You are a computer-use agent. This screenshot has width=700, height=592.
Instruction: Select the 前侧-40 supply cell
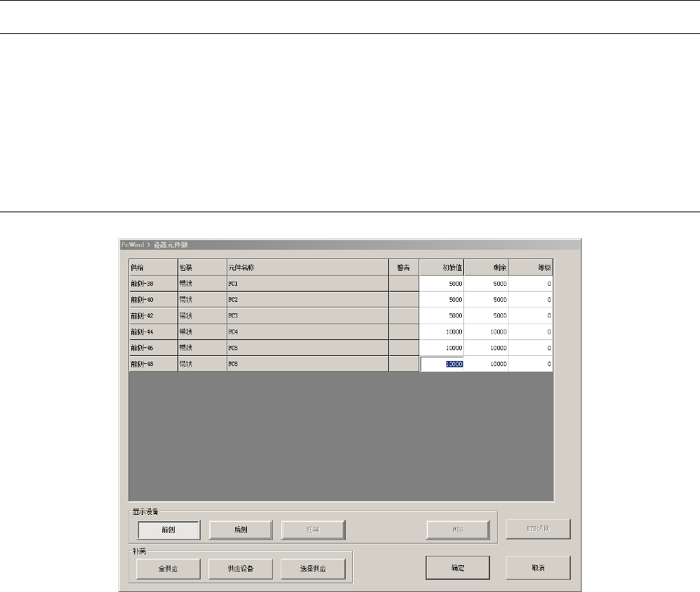click(154, 300)
